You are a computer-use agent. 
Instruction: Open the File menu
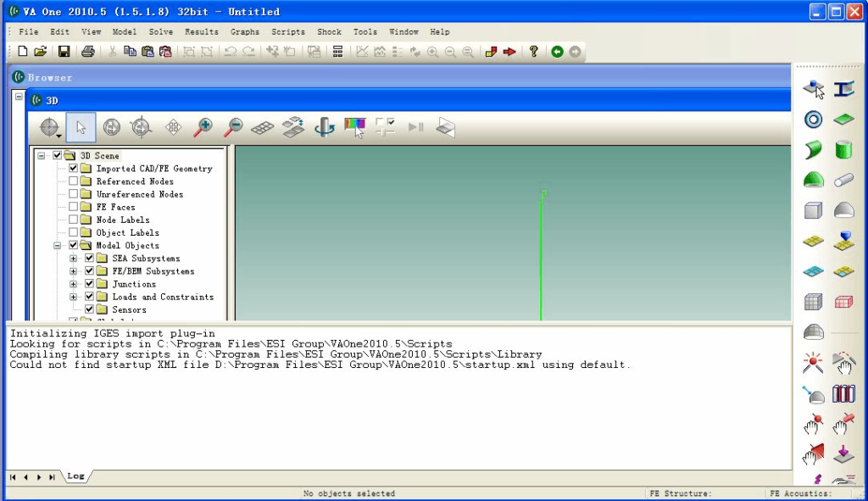[x=29, y=31]
